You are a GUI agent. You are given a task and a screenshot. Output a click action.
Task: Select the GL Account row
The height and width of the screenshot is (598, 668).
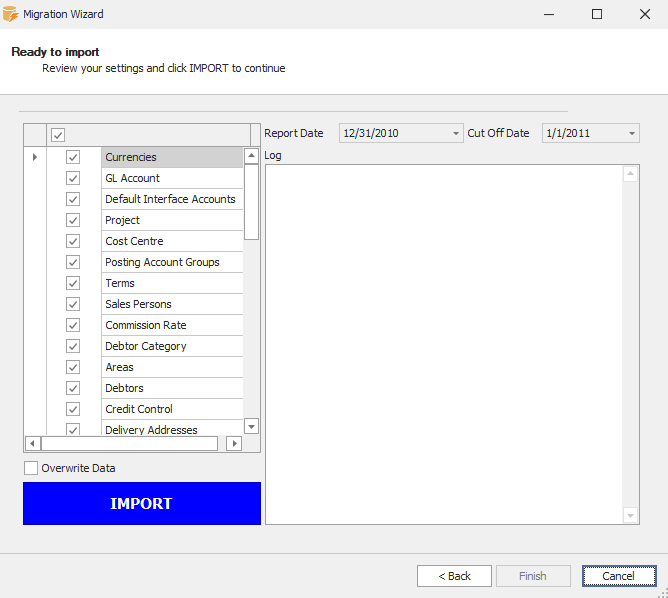coord(172,178)
